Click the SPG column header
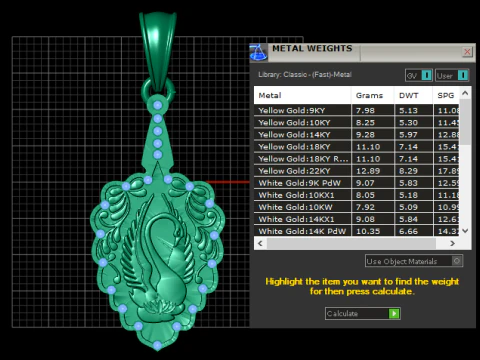Screen dimensions: 480x360 pos(446,95)
